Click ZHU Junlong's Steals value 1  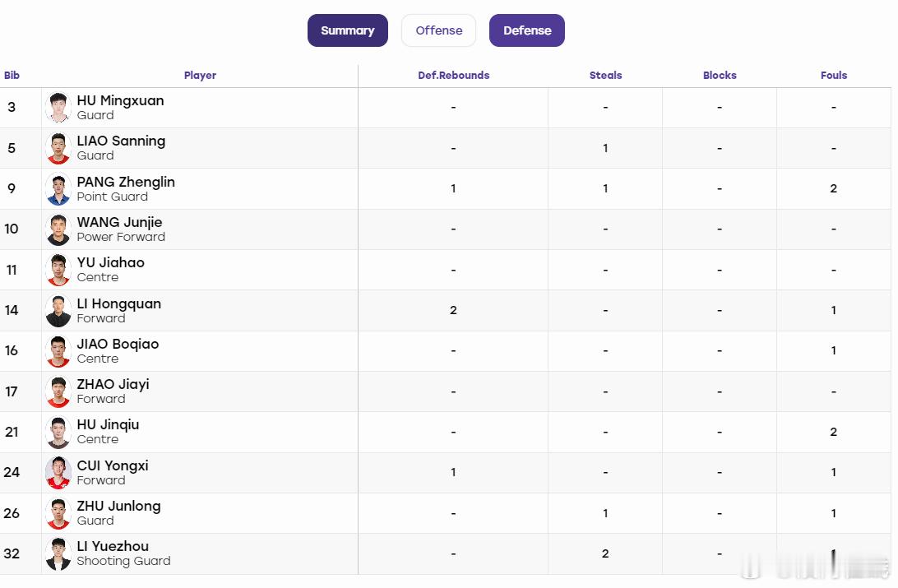[605, 513]
